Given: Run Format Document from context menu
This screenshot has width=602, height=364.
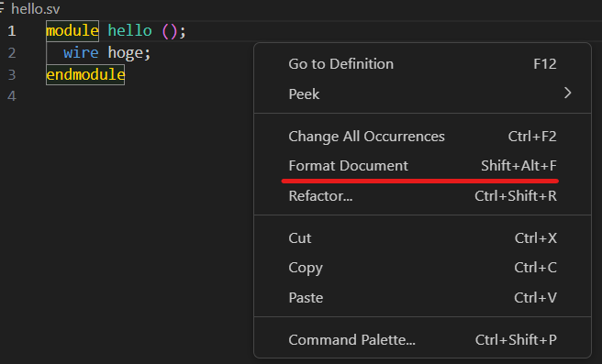Looking at the screenshot, I should tap(422, 166).
